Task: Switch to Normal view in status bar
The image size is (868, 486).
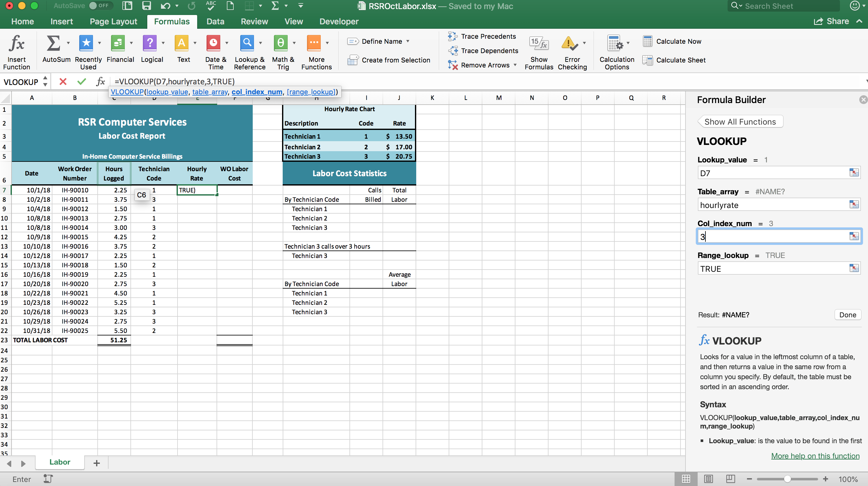Action: [686, 479]
